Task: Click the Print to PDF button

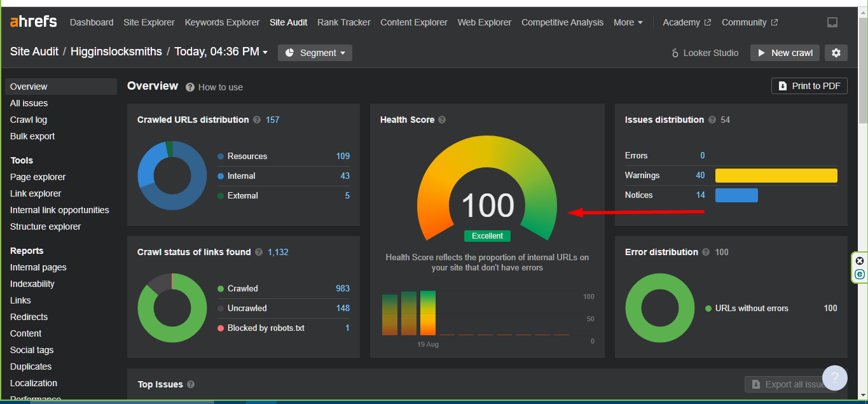Action: coord(809,86)
